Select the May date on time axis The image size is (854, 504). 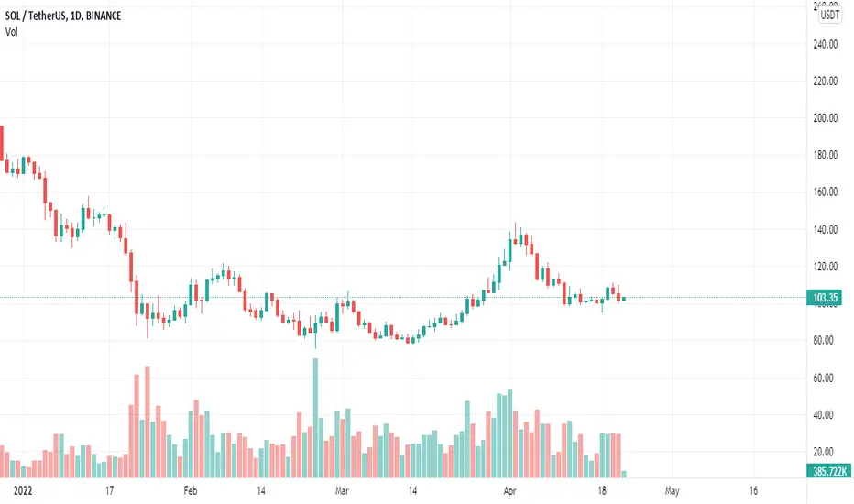[x=672, y=491]
